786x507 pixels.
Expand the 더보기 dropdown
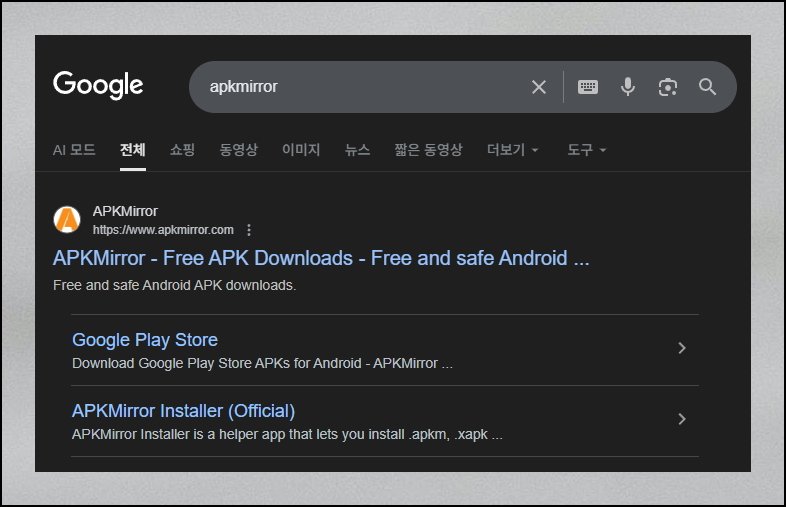(512, 150)
